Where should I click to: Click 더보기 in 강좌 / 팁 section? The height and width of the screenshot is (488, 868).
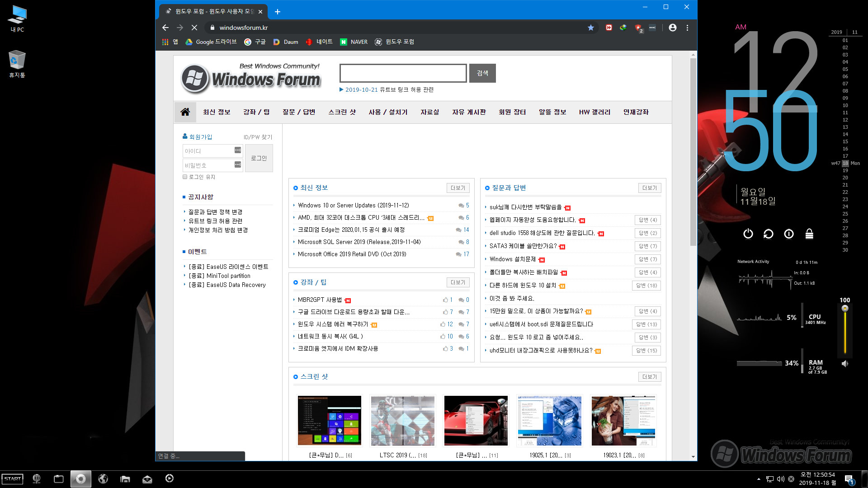tap(458, 282)
